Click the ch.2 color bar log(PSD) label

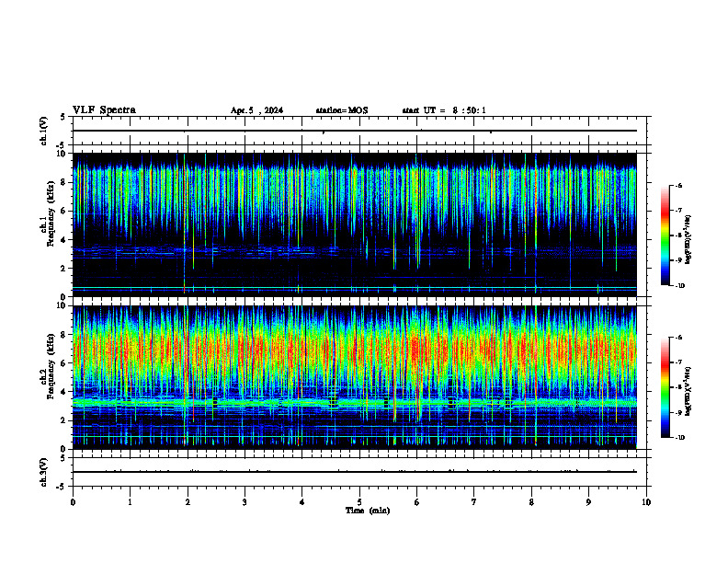pyautogui.click(x=688, y=392)
